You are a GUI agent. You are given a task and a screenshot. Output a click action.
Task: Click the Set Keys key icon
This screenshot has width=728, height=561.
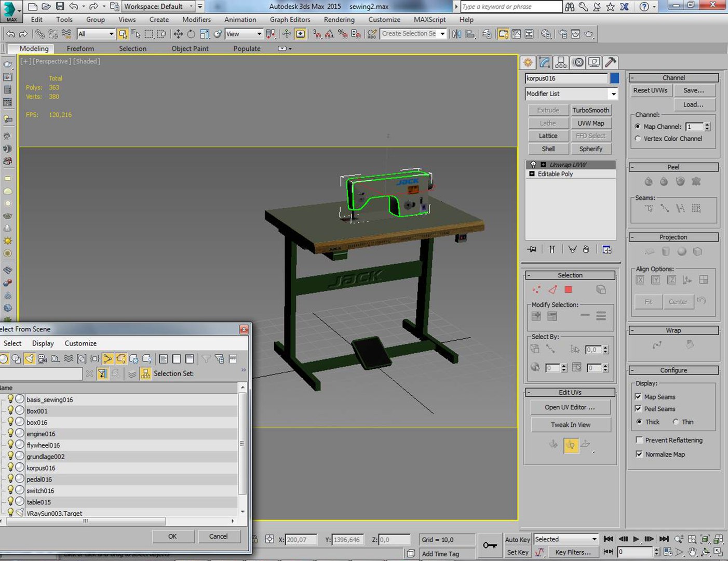pyautogui.click(x=490, y=545)
